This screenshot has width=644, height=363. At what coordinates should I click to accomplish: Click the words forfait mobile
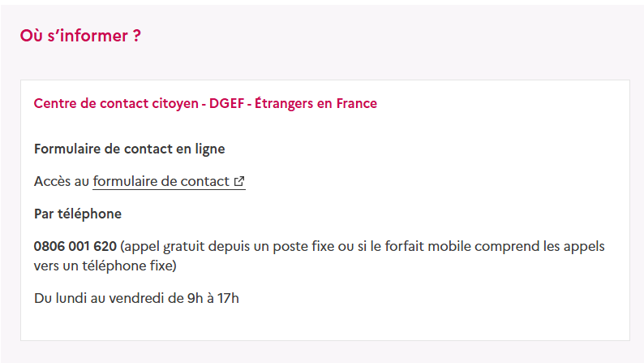pyautogui.click(x=428, y=246)
